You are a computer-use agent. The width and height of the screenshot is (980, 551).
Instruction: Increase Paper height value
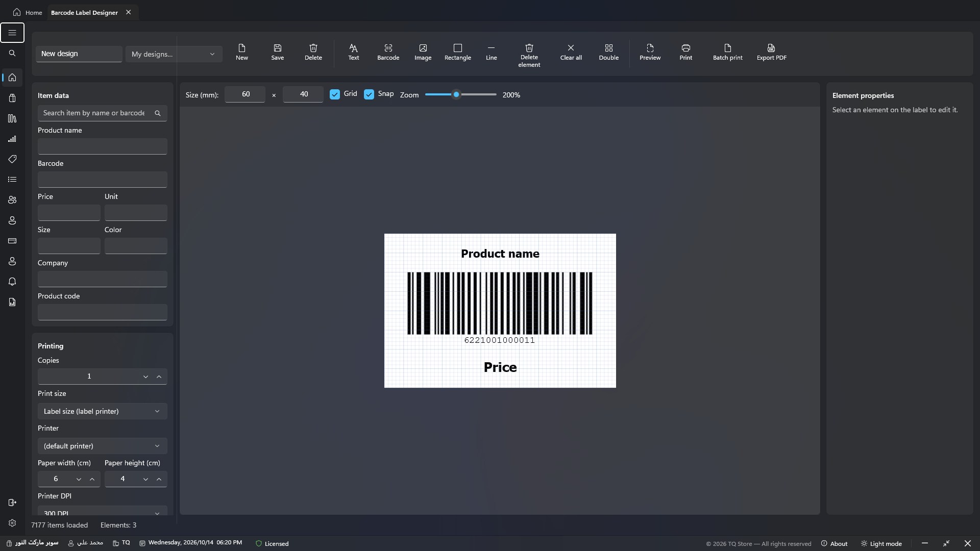pyautogui.click(x=159, y=479)
